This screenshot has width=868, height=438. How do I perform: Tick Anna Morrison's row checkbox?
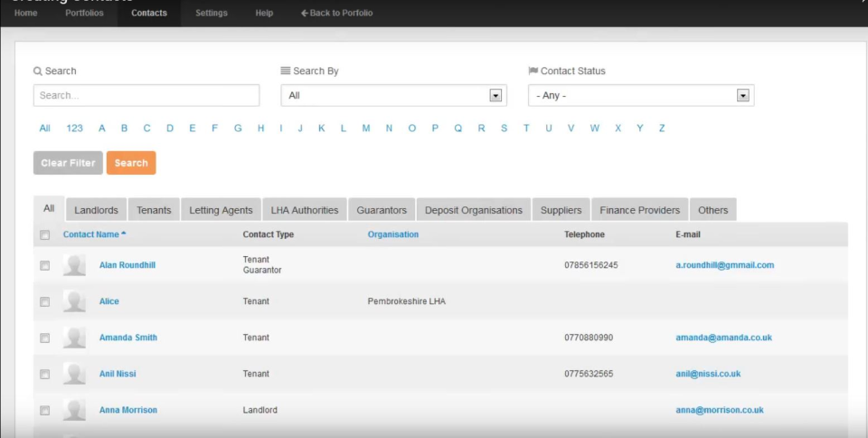coord(45,410)
